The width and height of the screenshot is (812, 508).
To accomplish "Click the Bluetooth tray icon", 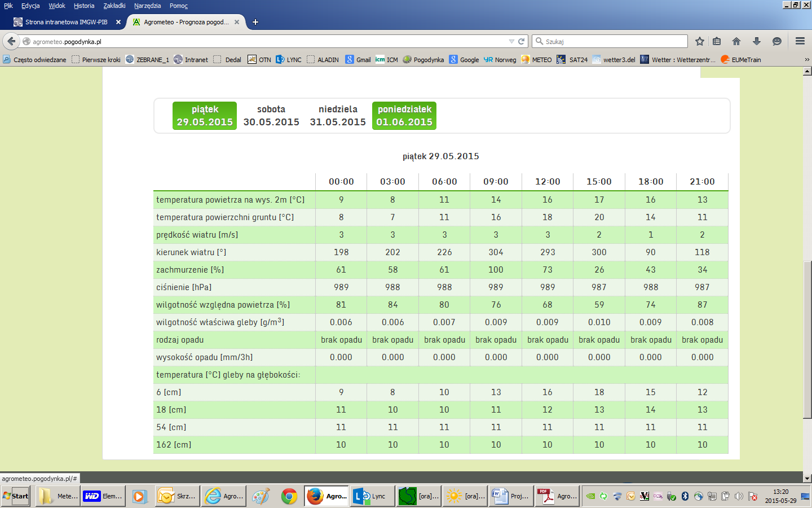I will 685,496.
